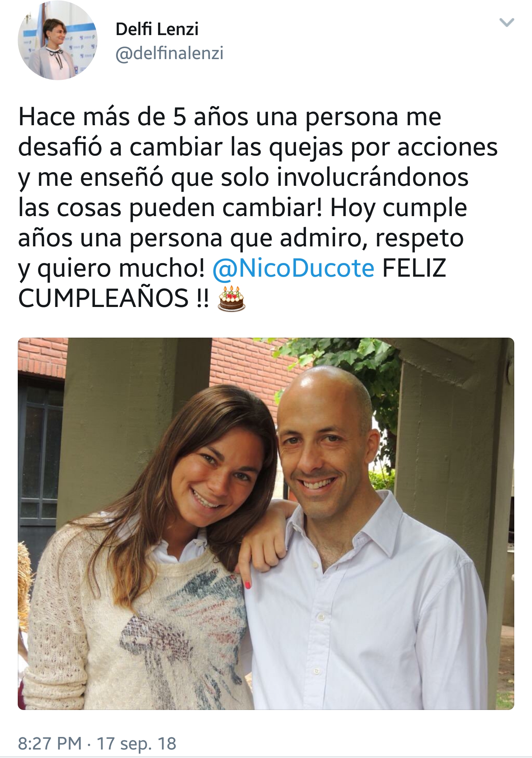Image resolution: width=532 pixels, height=758 pixels.
Task: Click the date 17 sep. 18
Action: (137, 743)
